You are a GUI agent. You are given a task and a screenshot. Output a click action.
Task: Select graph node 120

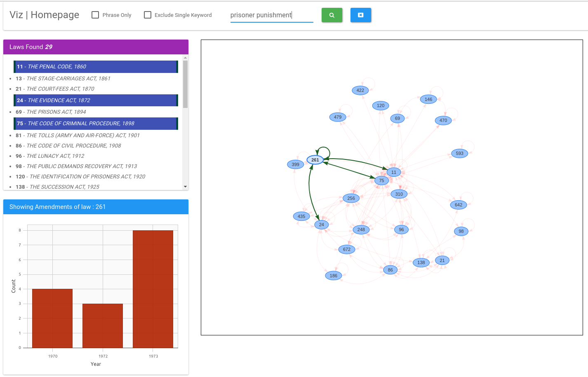point(381,105)
